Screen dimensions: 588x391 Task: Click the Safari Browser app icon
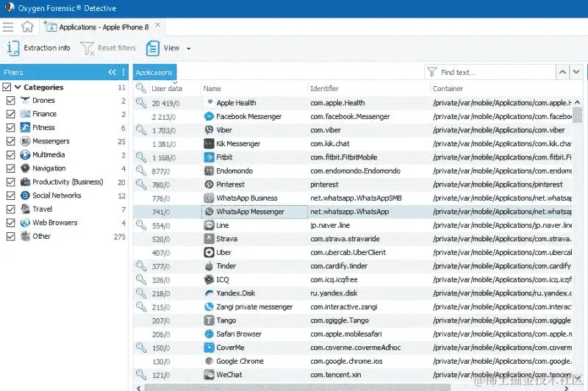click(209, 334)
